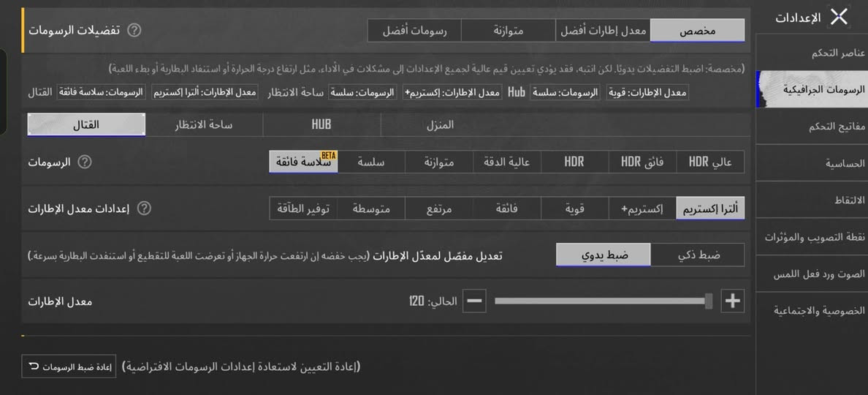Click summary tag معدل الإطارات: ألترا إكستريم

click(x=205, y=92)
